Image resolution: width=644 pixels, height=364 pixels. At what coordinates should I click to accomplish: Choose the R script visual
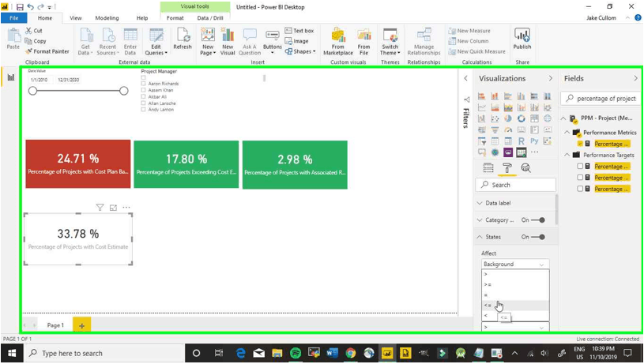[522, 141]
